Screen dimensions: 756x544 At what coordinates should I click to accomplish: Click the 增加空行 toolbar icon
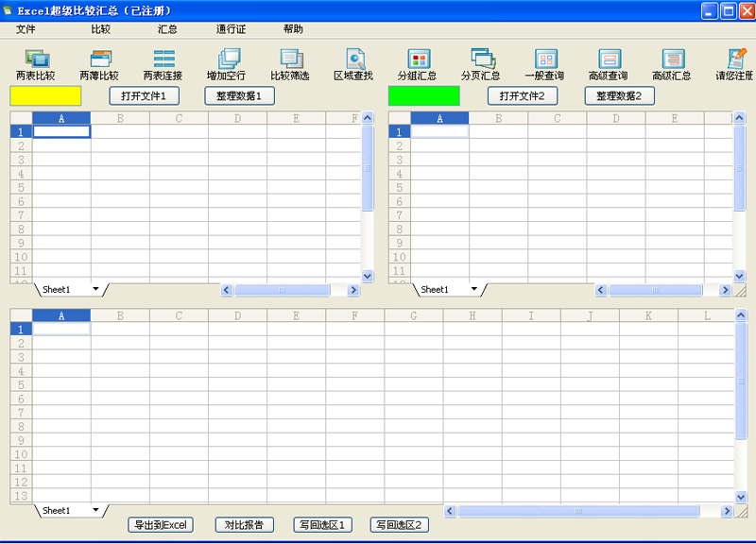(x=227, y=64)
